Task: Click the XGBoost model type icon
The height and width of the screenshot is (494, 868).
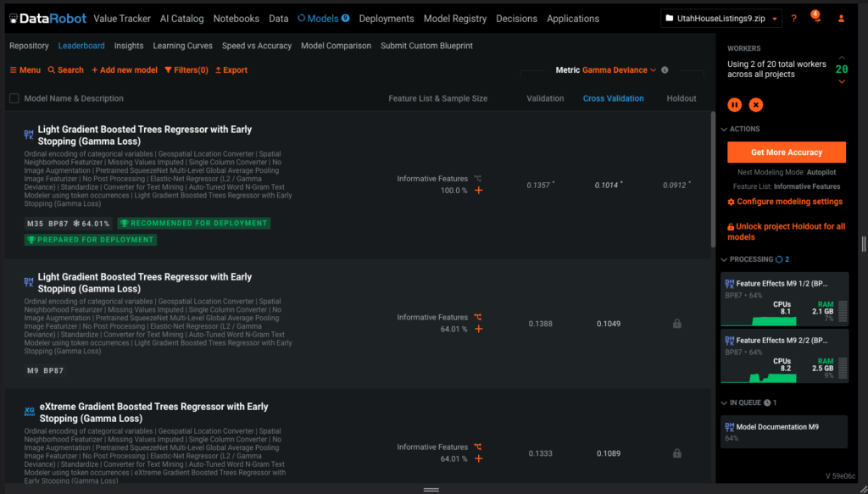Action: [30, 412]
